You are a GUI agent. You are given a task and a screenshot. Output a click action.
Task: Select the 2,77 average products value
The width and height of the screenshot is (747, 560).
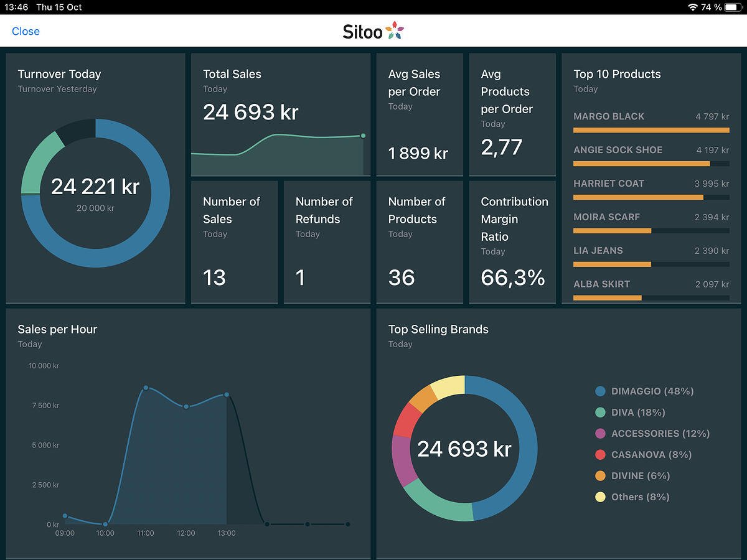(x=502, y=147)
